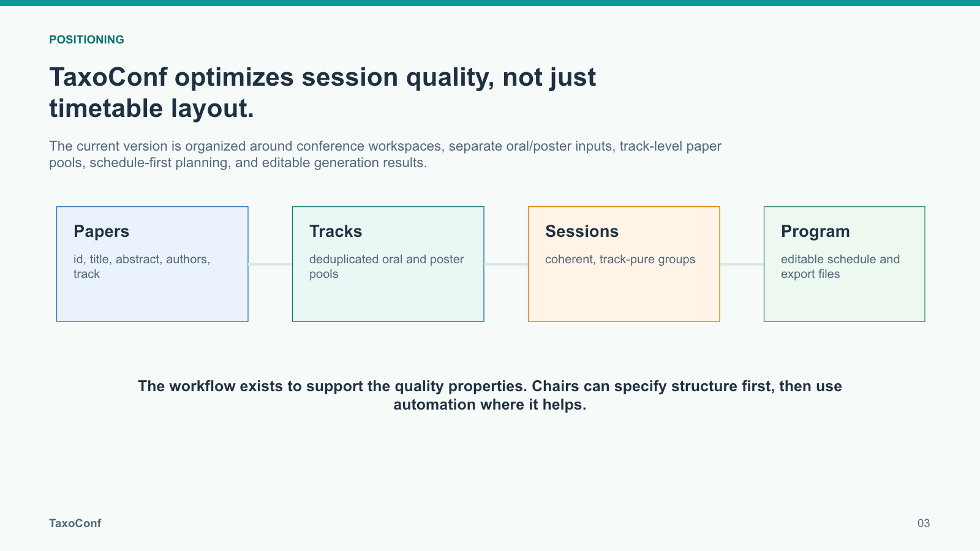Click the teal bar at slide top
The height and width of the screenshot is (551, 980).
click(x=490, y=3)
